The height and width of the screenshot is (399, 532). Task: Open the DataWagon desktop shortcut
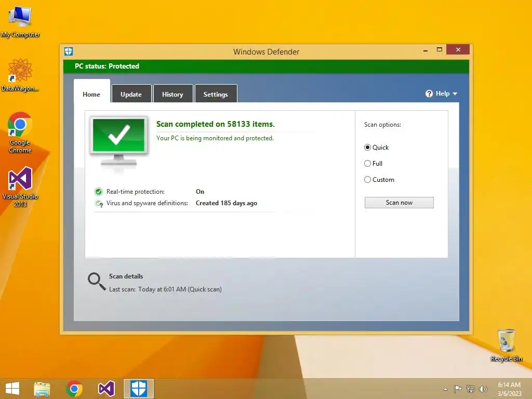pos(20,75)
